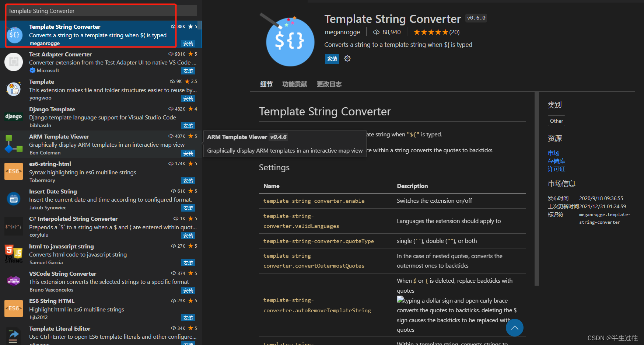Viewport: 644px width, 345px height.
Task: Click the Ben Coleman author name
Action: coord(45,153)
